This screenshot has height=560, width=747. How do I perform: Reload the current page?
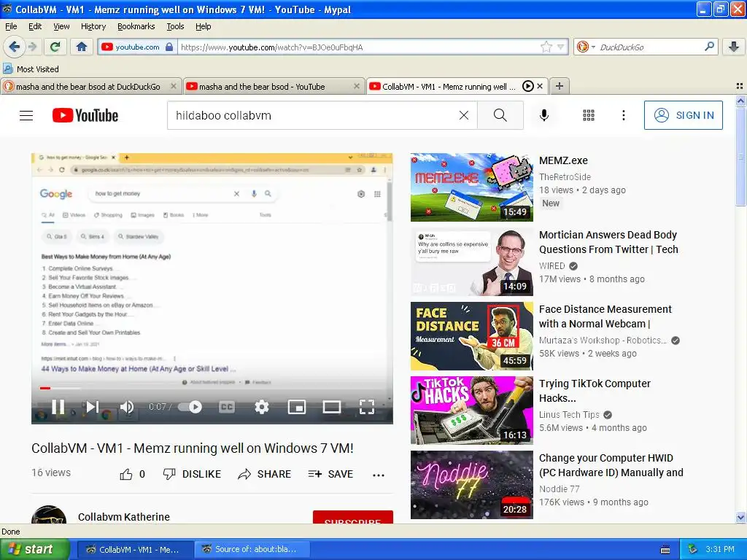tap(55, 47)
